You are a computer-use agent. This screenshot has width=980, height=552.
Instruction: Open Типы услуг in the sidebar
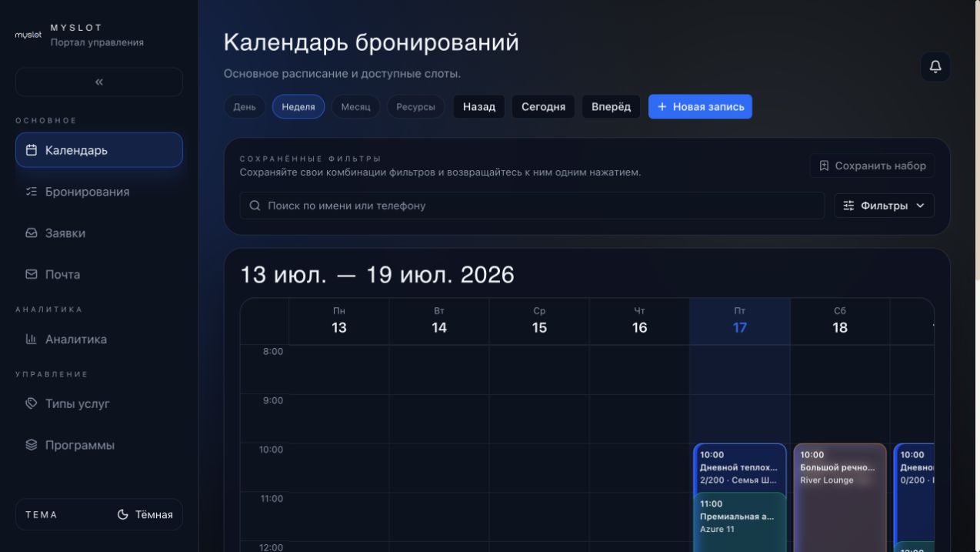99,403
